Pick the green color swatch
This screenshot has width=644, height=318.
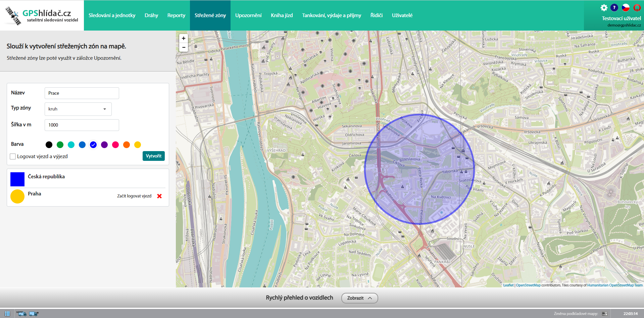click(60, 145)
